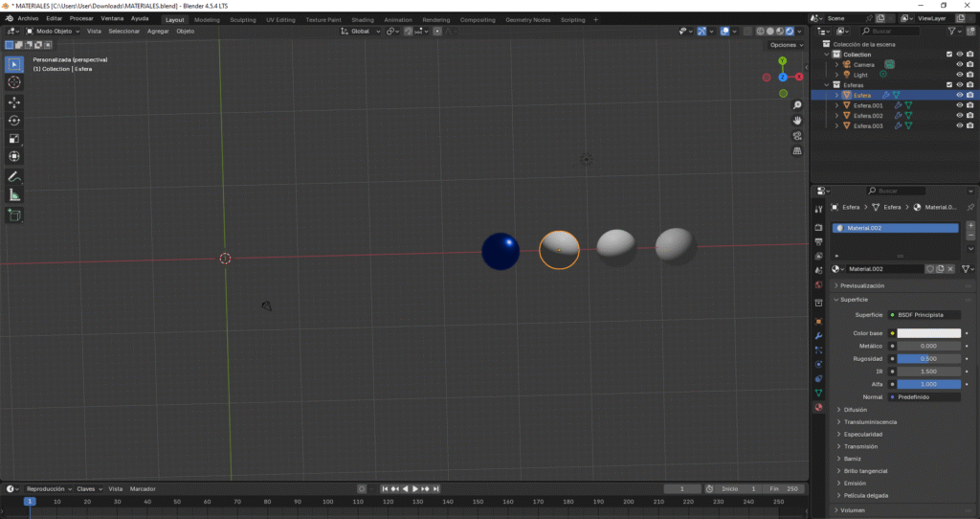Select the Move tool
Screen dimensions: 980x519
click(14, 102)
